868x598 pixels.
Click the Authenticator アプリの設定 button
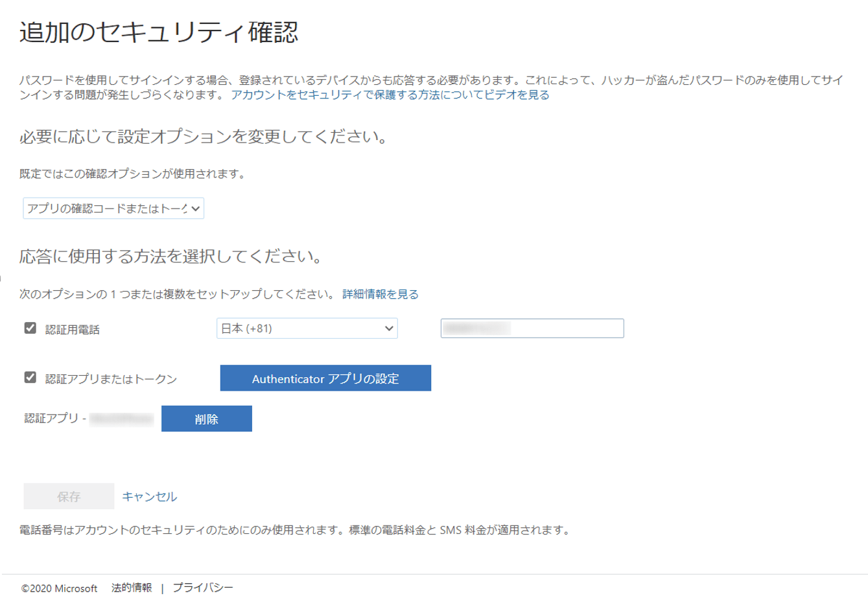325,378
